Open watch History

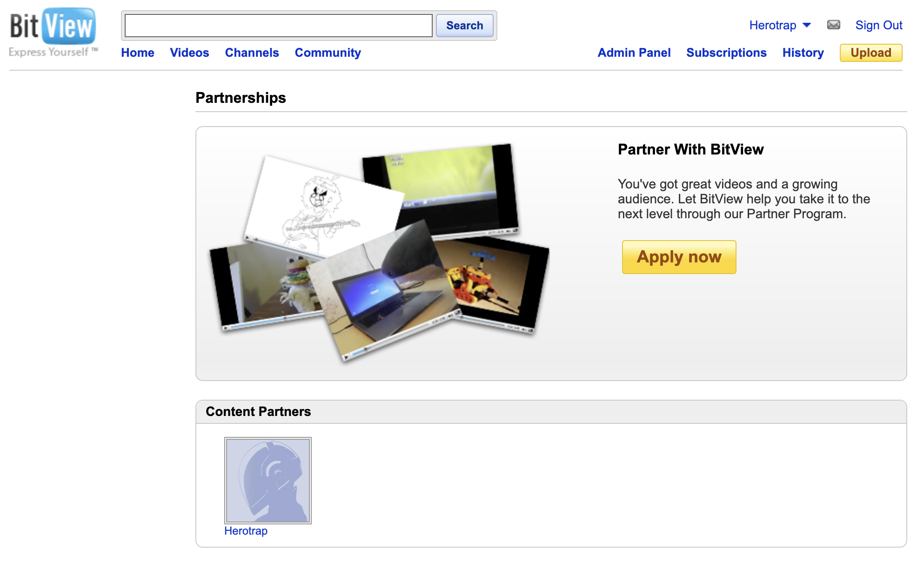click(803, 53)
